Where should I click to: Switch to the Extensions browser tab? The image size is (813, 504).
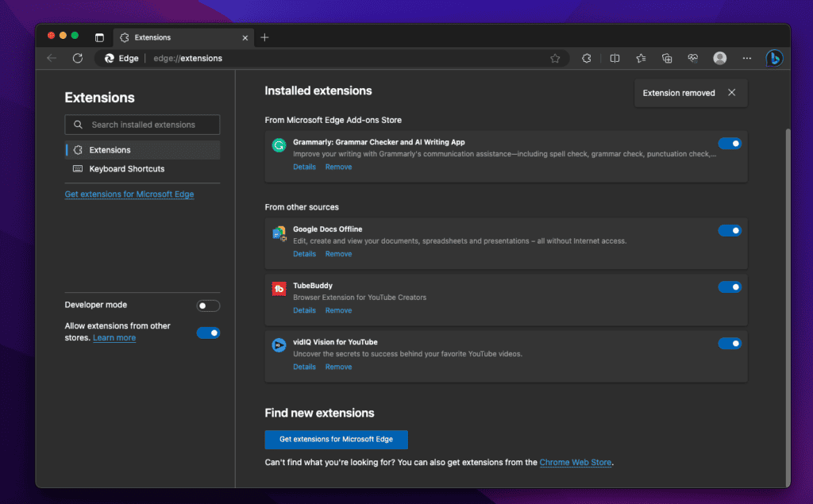(155, 37)
